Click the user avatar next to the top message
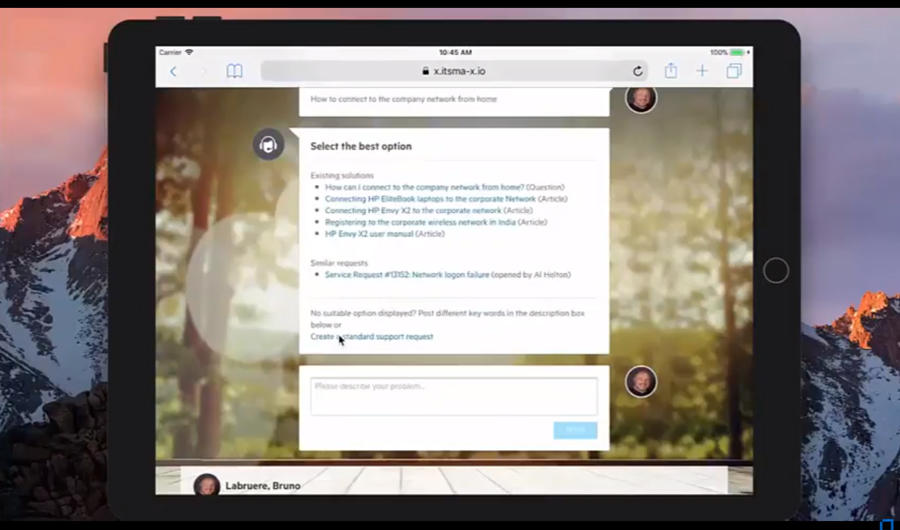Image resolution: width=900 pixels, height=530 pixels. click(641, 98)
